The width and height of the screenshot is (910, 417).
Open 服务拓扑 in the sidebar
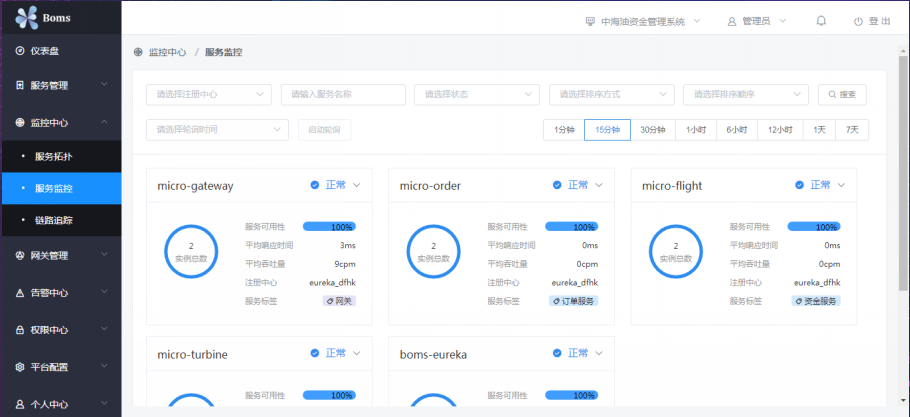(62, 157)
